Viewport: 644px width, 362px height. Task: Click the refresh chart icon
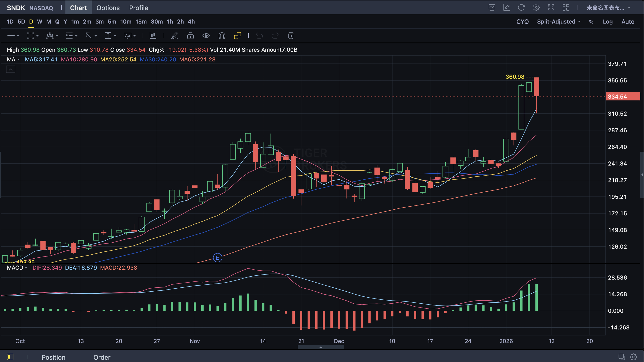point(521,8)
